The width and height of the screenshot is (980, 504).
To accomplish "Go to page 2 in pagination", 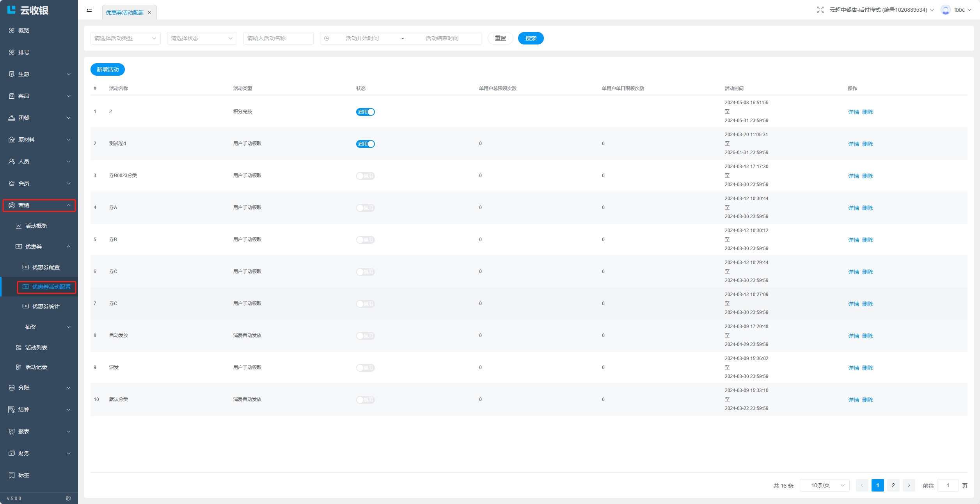I will coord(893,485).
